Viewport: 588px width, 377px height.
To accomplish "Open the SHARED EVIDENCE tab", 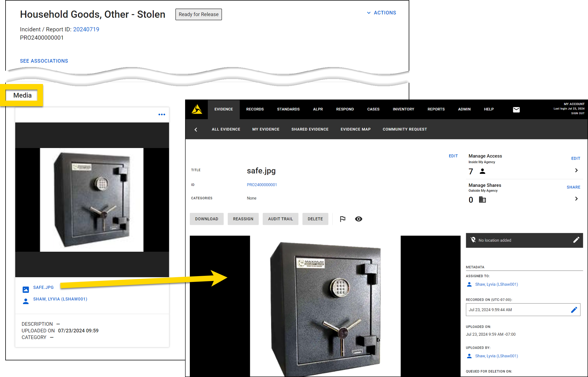I will point(310,129).
